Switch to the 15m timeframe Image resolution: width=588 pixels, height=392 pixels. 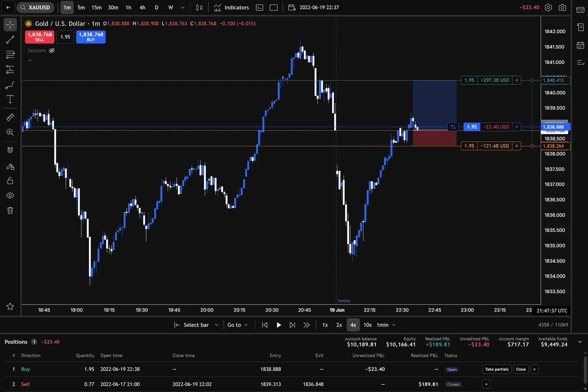(x=97, y=7)
